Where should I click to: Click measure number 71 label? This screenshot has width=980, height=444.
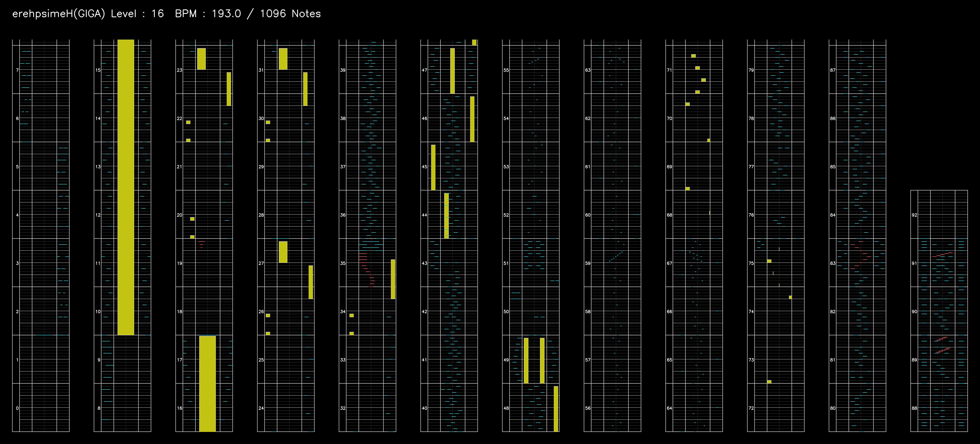(670, 70)
